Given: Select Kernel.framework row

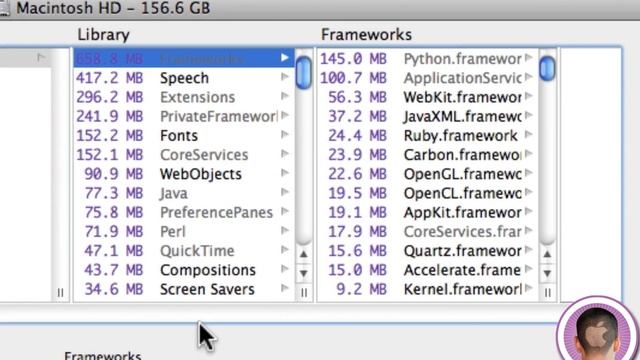Looking at the screenshot, I should (428, 289).
